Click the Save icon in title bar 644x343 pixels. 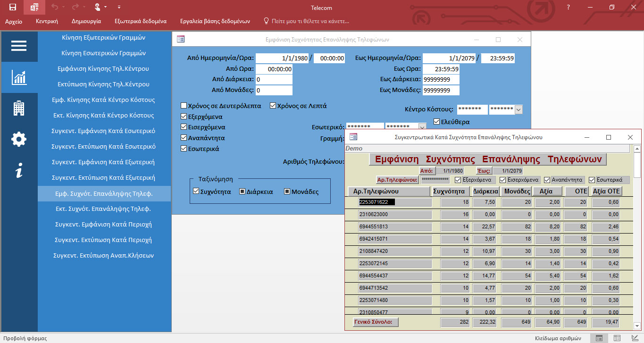pos(13,7)
